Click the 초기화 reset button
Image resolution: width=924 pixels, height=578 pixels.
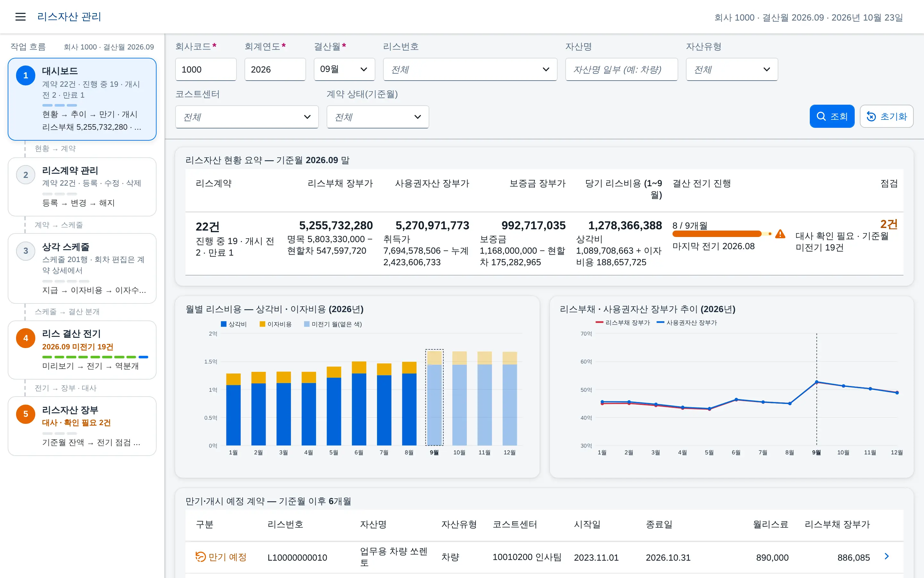point(886,116)
